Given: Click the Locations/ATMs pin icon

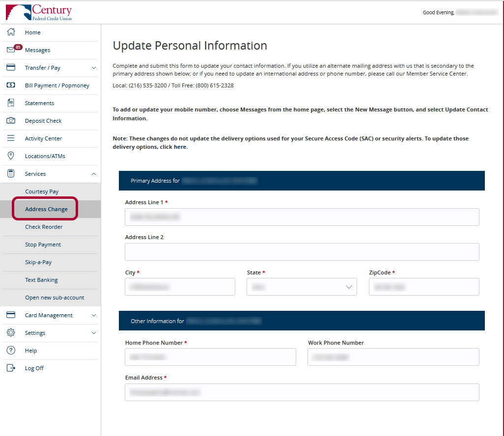Looking at the screenshot, I should [x=11, y=156].
